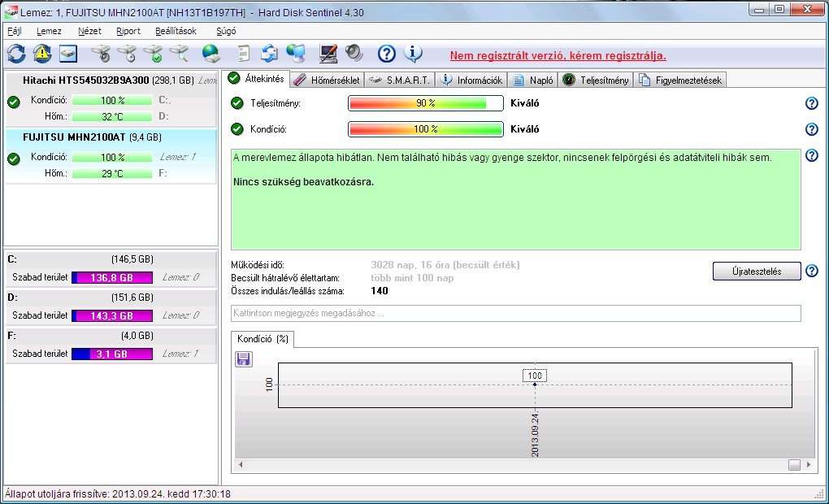
Task: Click help icon beside green status text
Action: [x=812, y=155]
